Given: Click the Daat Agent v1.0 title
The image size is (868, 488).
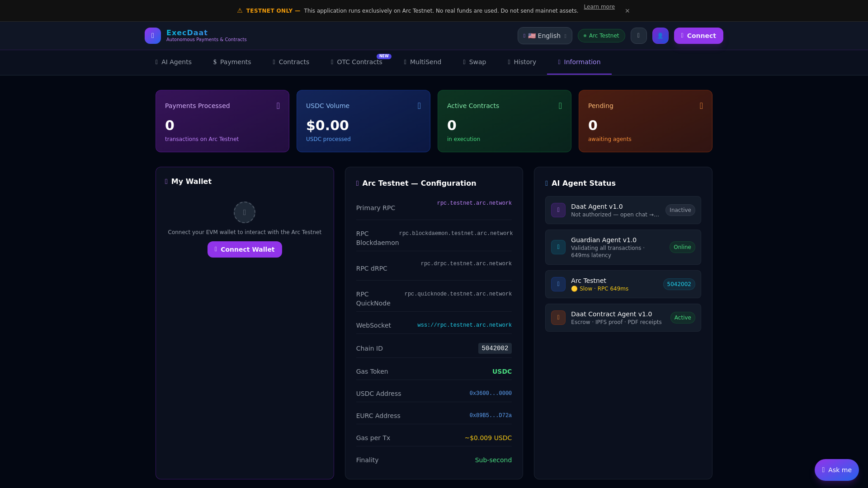Looking at the screenshot, I should tap(597, 206).
